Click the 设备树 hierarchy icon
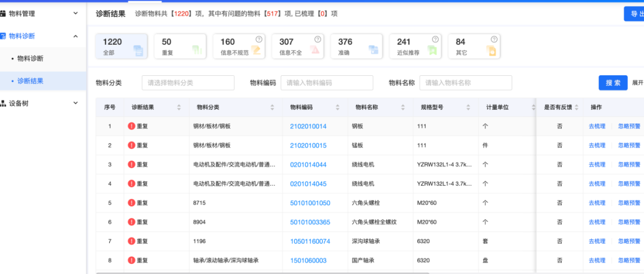The width and height of the screenshot is (644, 274). tap(2, 103)
